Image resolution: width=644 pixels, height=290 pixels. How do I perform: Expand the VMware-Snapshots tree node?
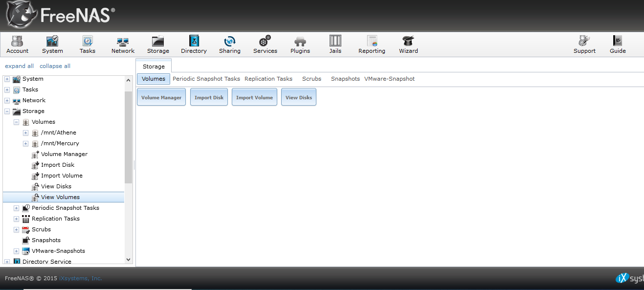pyautogui.click(x=16, y=251)
